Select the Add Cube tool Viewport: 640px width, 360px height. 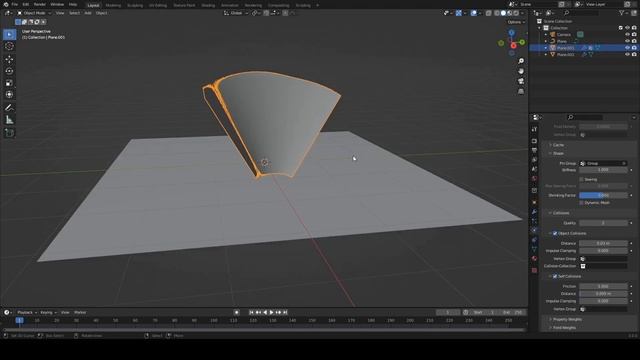[x=9, y=133]
